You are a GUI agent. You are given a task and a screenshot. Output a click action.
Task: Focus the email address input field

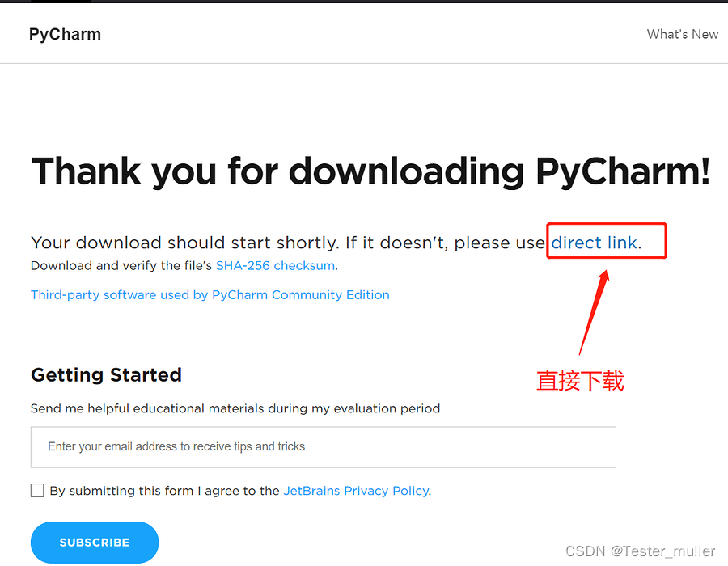click(x=323, y=447)
